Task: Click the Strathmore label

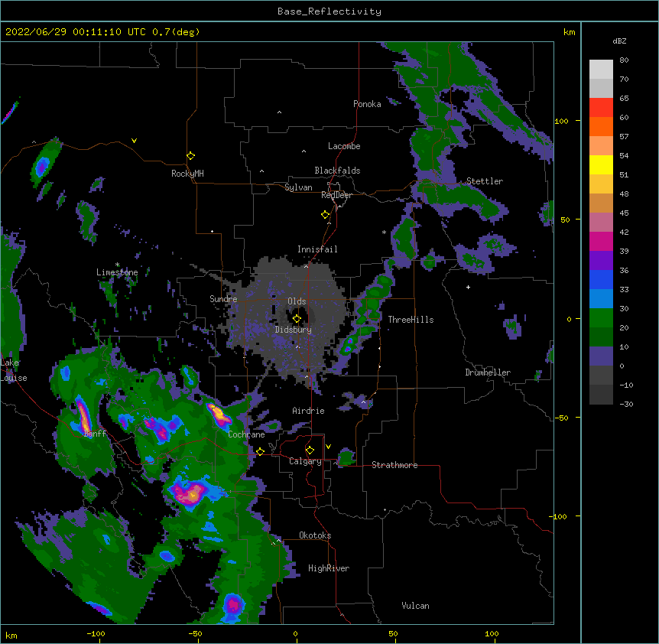Action: [394, 465]
